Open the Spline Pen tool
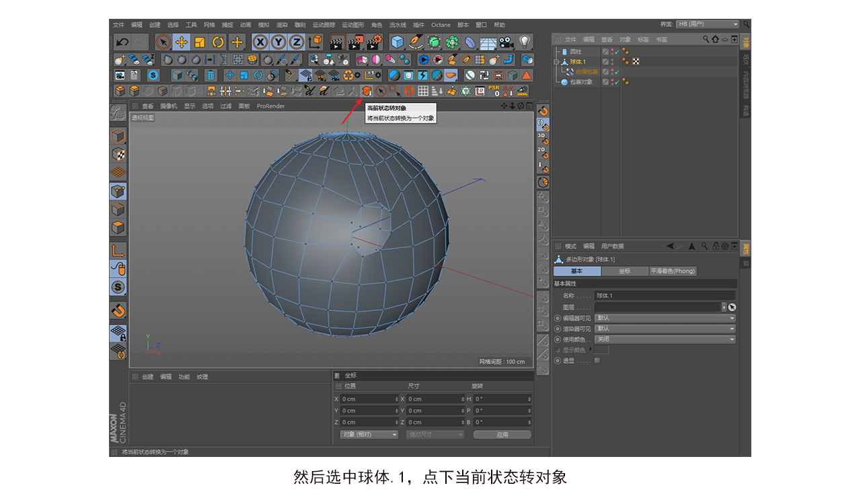Viewport: 861px width, 504px height. click(x=416, y=42)
